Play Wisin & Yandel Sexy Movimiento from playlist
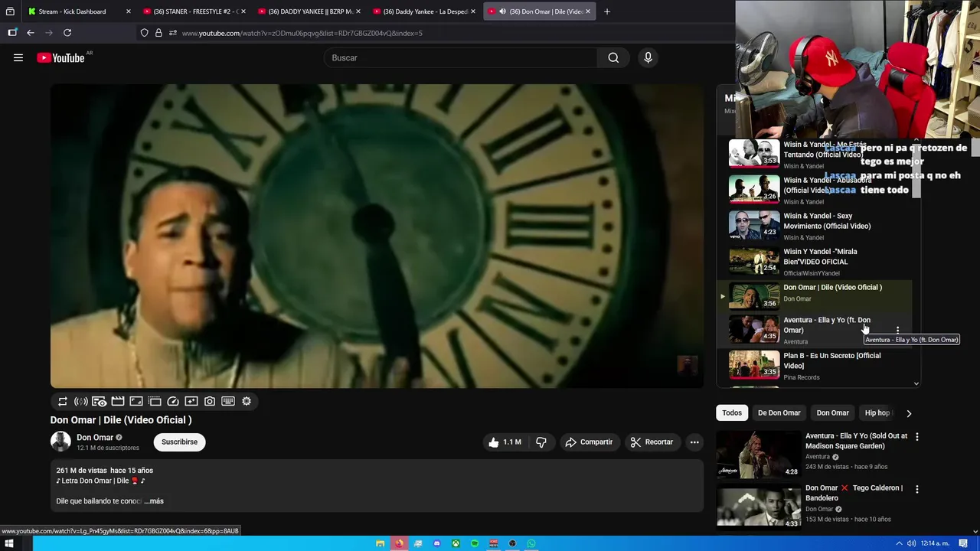The height and width of the screenshot is (551, 980). 815,226
